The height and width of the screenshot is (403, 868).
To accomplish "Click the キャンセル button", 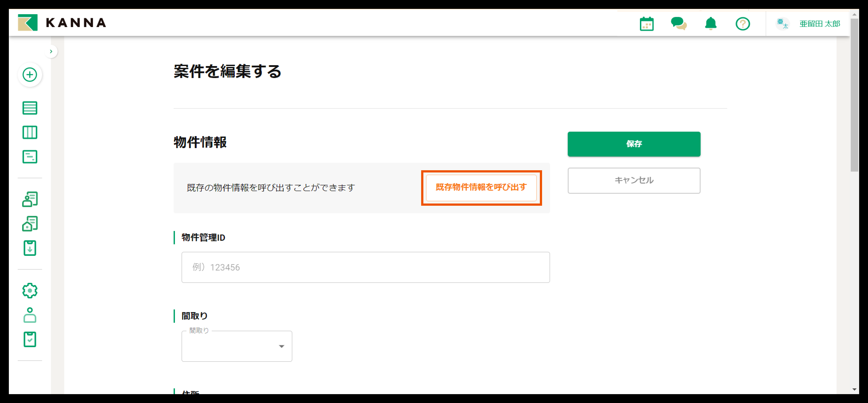I will (x=634, y=180).
